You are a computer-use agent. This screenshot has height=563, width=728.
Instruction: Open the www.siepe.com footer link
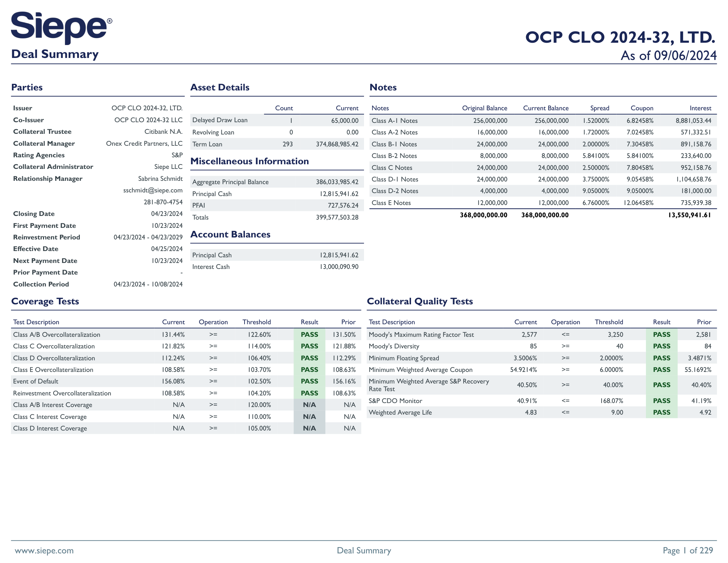(44, 550)
